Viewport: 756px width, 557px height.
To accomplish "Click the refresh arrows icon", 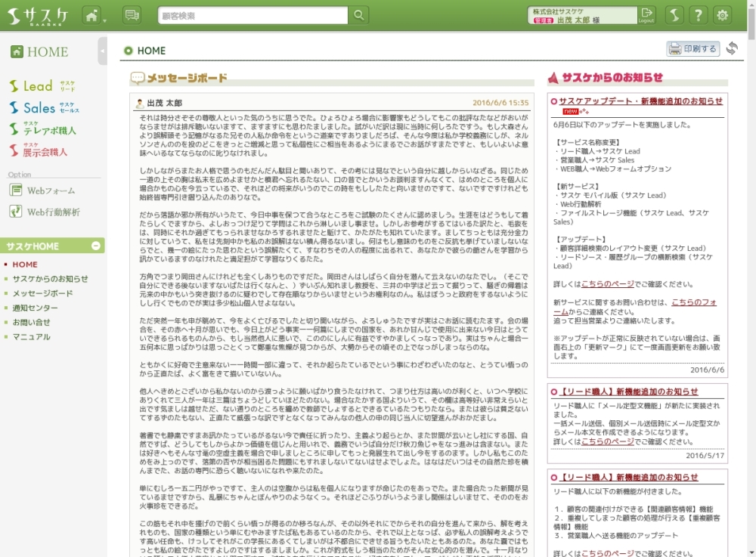I will point(732,48).
